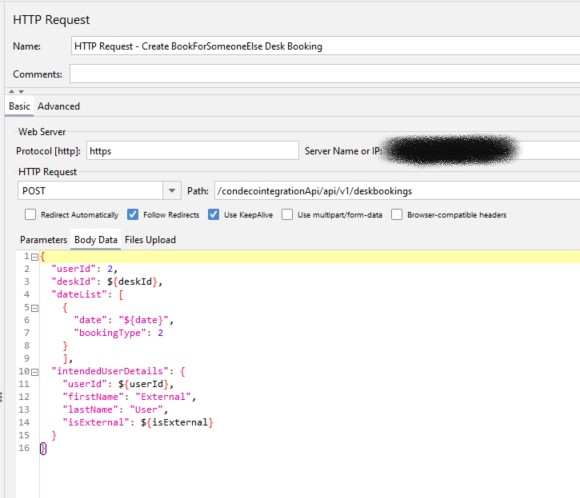Screen dimensions: 580x498
Task: Click line number 9 in the gutter
Action: [27, 359]
